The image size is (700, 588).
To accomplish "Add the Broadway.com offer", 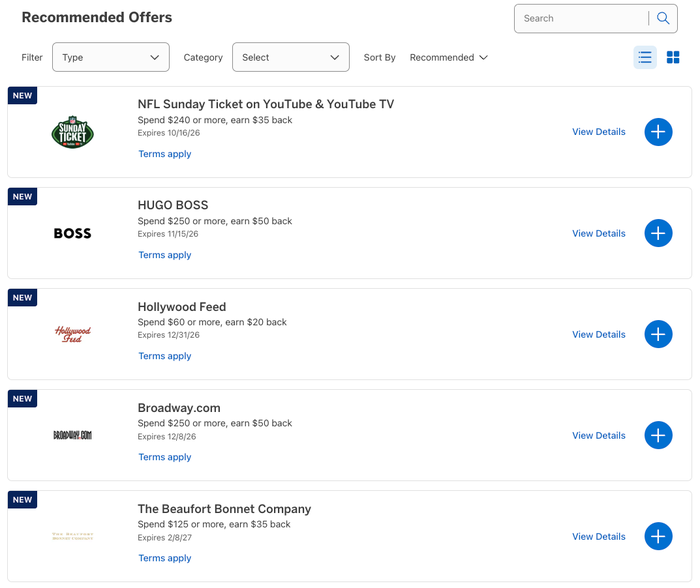I will pos(658,435).
